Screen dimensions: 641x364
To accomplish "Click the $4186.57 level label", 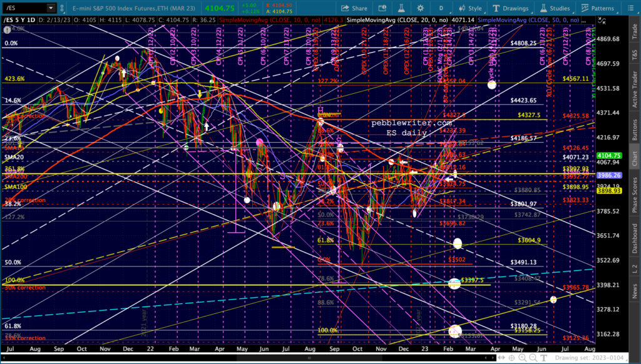I will click(523, 138).
